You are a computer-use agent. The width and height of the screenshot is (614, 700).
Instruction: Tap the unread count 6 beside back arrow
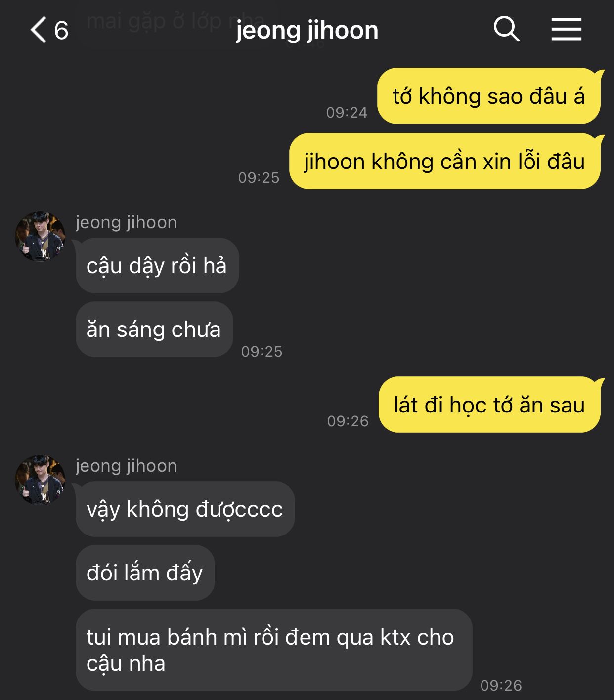61,31
